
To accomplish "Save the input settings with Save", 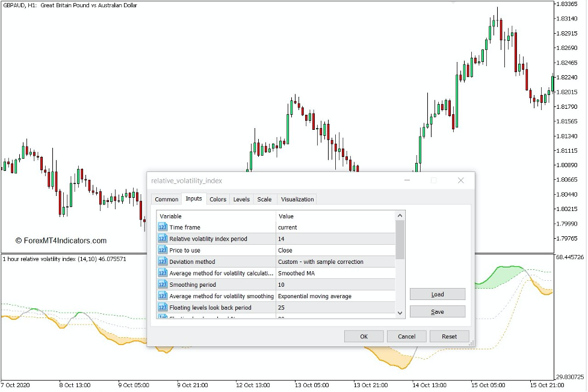I will [x=438, y=311].
